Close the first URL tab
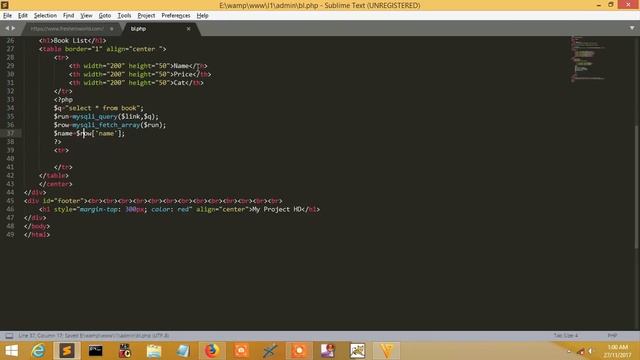 point(111,29)
